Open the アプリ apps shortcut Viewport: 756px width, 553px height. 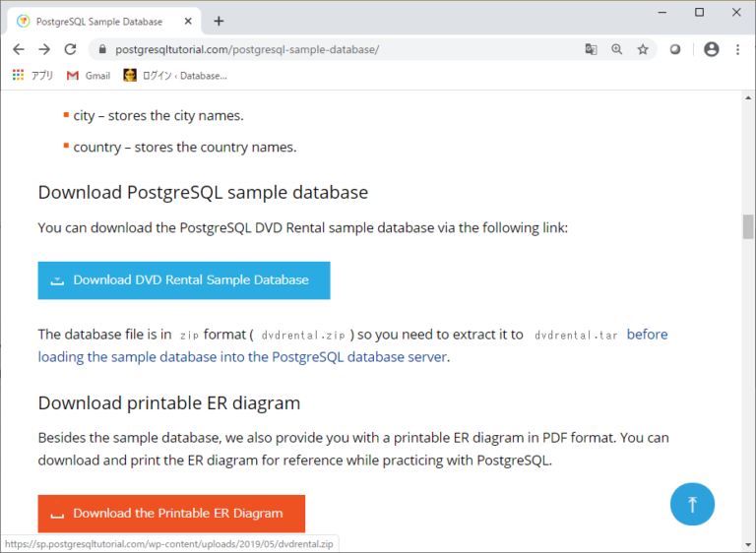[32, 75]
